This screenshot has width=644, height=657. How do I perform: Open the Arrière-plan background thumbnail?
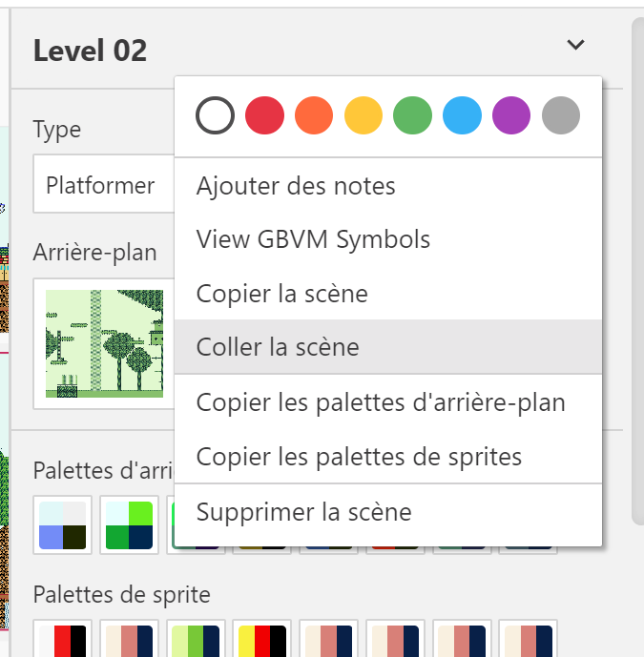(104, 344)
